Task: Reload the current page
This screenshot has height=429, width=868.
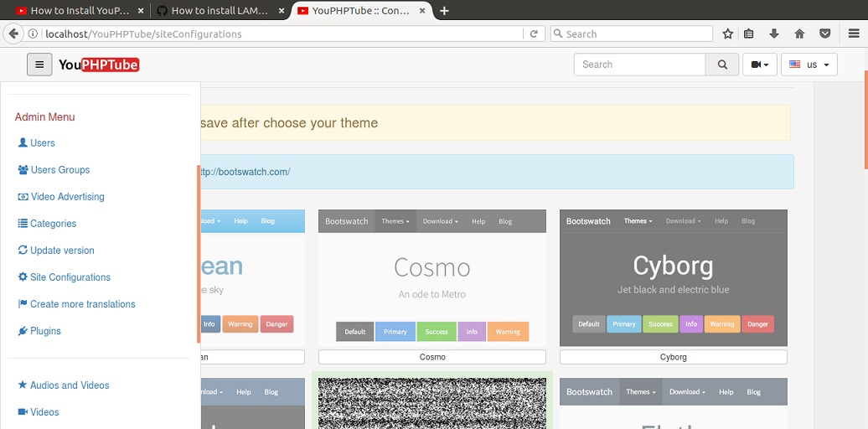Action: [534, 34]
